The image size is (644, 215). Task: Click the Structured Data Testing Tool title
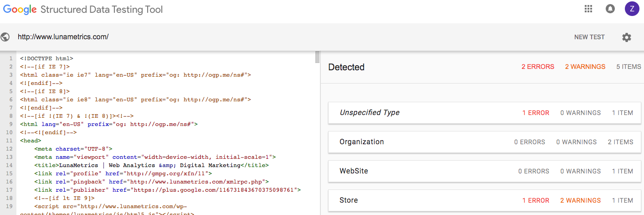(102, 9)
